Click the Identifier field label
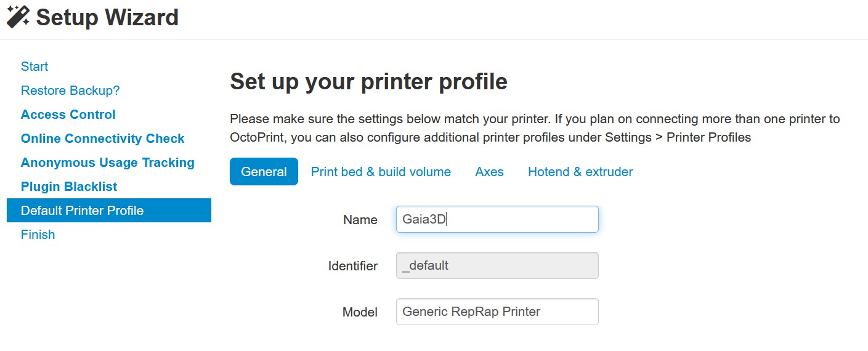The width and height of the screenshot is (868, 351). tap(353, 266)
